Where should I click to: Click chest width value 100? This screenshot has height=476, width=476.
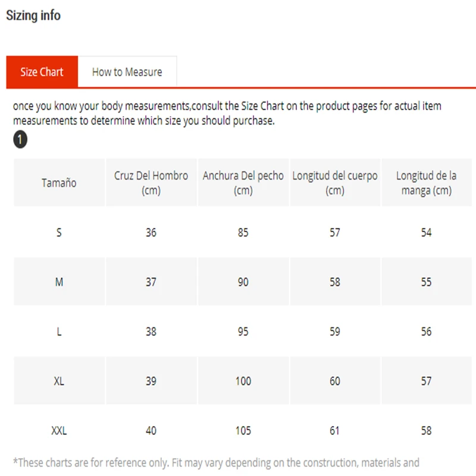(243, 381)
